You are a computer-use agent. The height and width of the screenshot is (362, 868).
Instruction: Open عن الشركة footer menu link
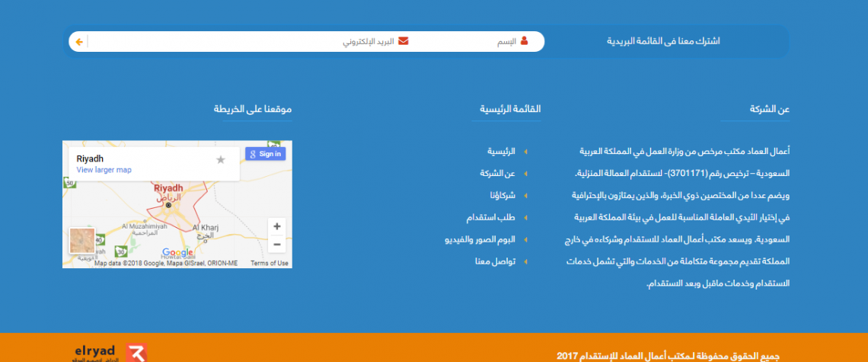pos(497,174)
